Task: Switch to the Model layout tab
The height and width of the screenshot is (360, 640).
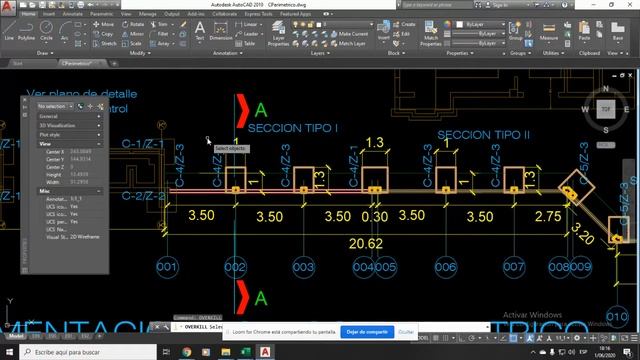Action: pyautogui.click(x=16, y=336)
